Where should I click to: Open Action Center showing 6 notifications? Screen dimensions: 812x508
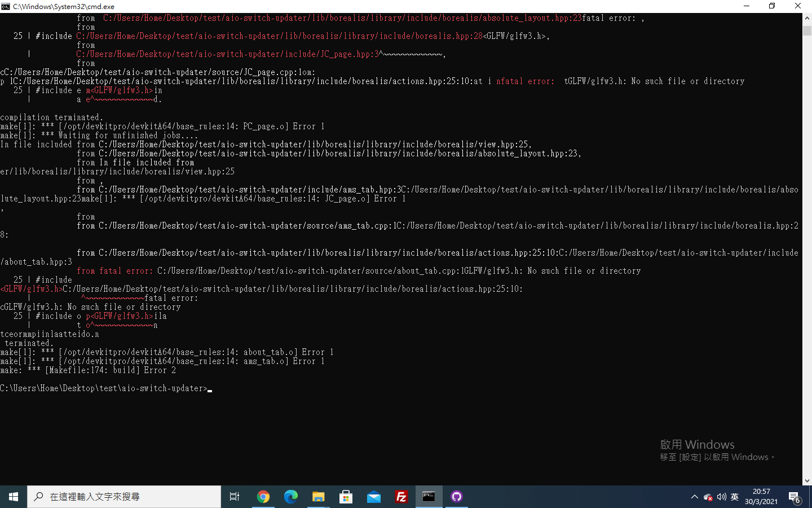796,497
